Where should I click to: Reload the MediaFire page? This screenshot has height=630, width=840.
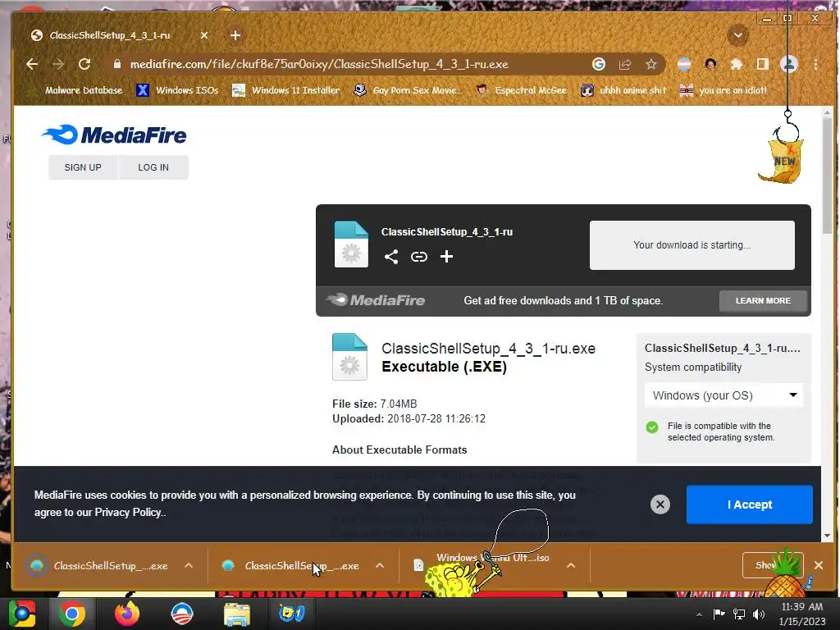point(84,64)
